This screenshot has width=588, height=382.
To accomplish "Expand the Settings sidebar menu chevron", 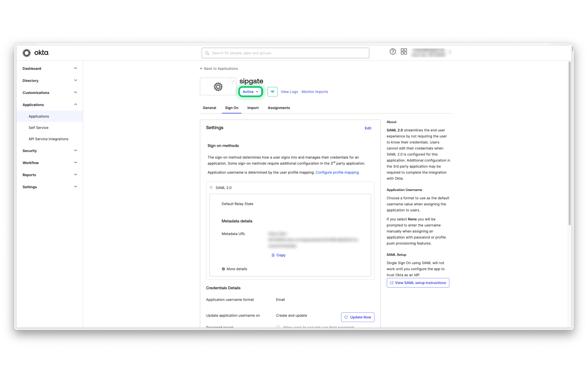I will pos(75,187).
